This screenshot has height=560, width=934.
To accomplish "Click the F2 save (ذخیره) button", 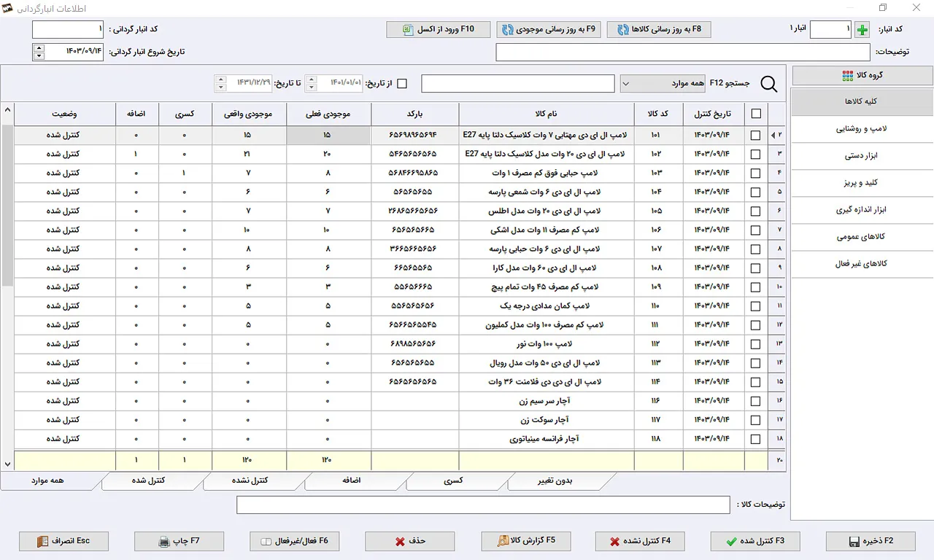I will pyautogui.click(x=871, y=541).
